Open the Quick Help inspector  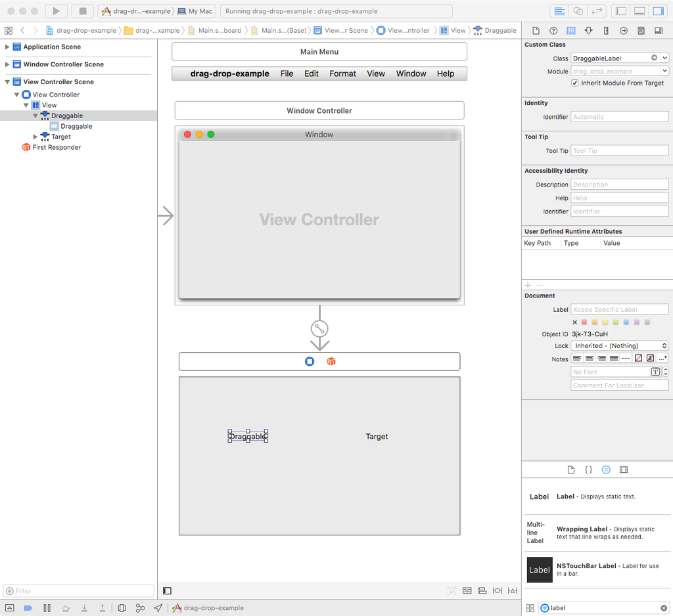(x=553, y=30)
